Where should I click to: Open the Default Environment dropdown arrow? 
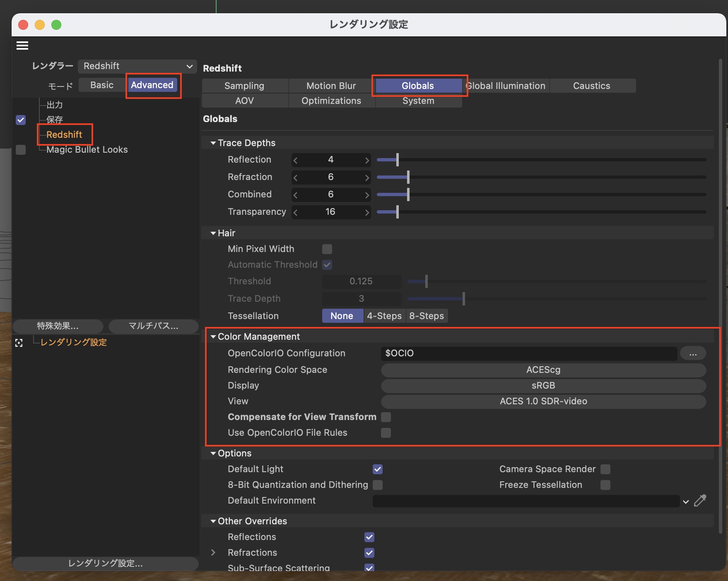tap(686, 502)
